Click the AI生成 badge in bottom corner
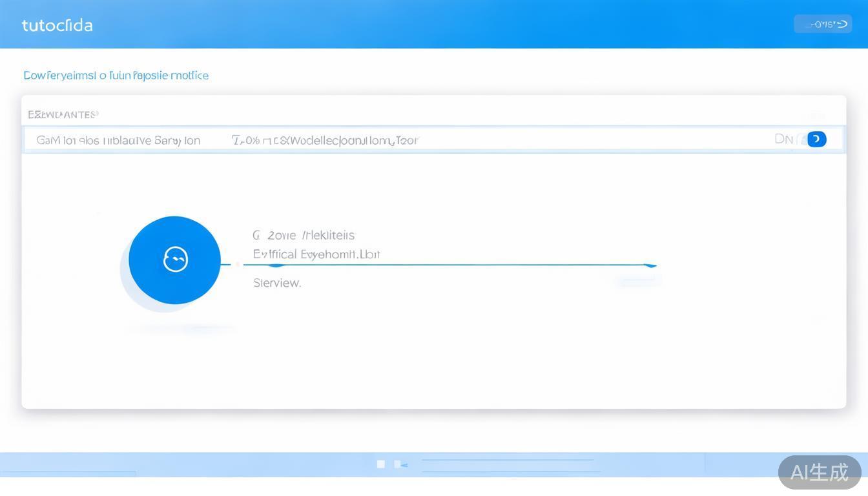This screenshot has height=496, width=868. click(x=819, y=472)
